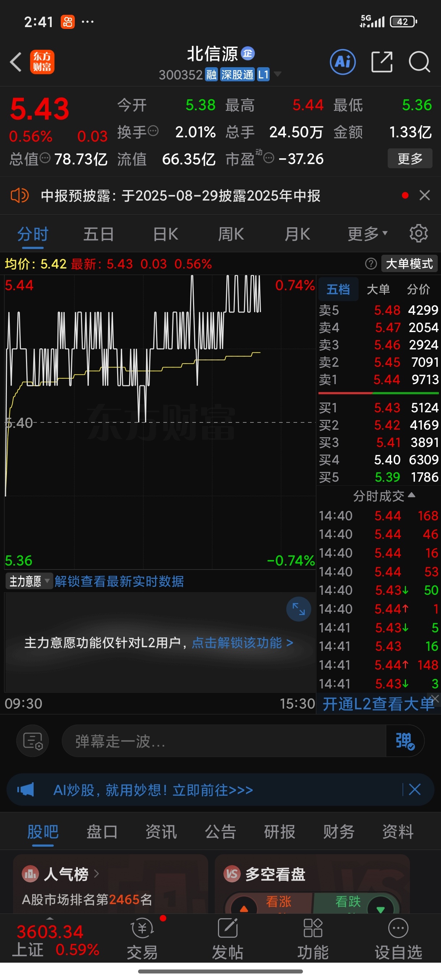Open the 多空看盘 card
The image size is (441, 980).
coord(312,884)
